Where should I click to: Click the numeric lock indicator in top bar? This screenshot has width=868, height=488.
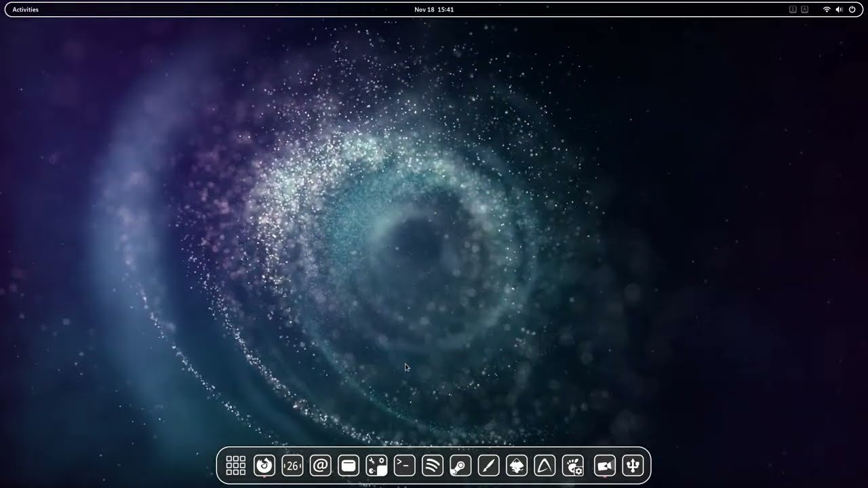793,9
